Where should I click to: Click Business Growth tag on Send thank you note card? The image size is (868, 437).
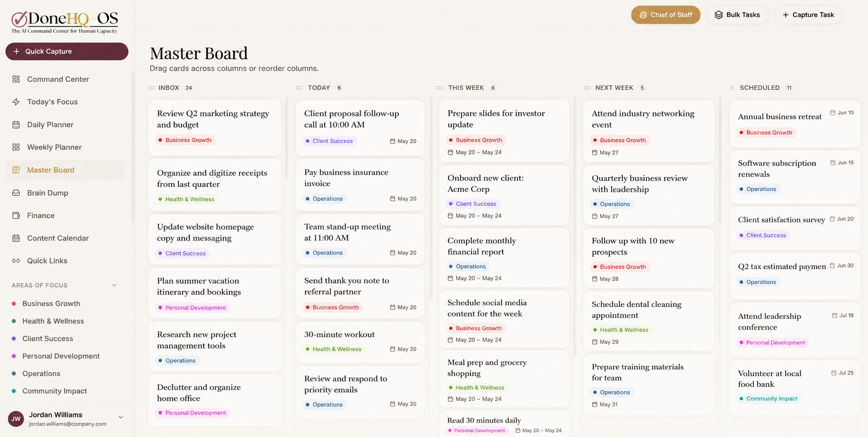pyautogui.click(x=332, y=307)
